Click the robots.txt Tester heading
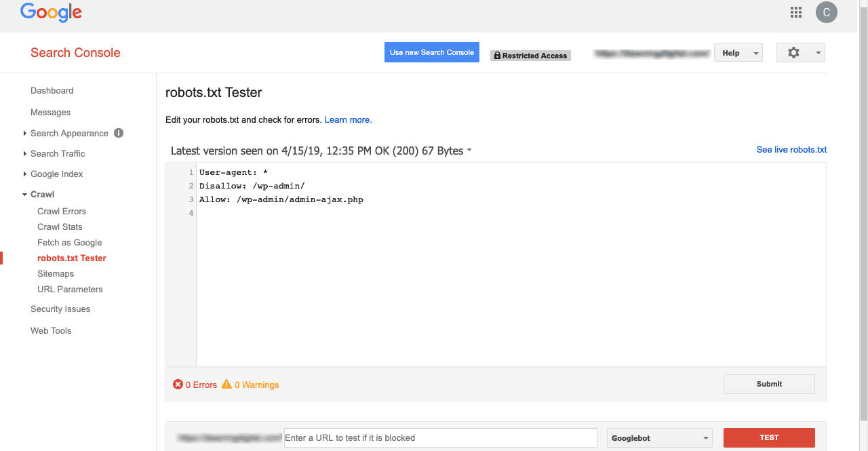 coord(214,93)
